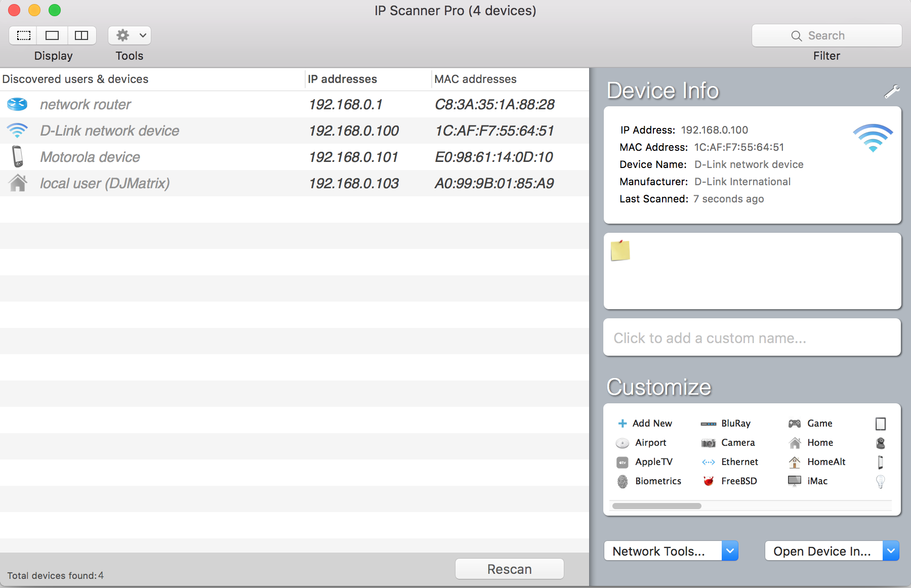Click IP address 192.168.0.1

[x=346, y=104]
